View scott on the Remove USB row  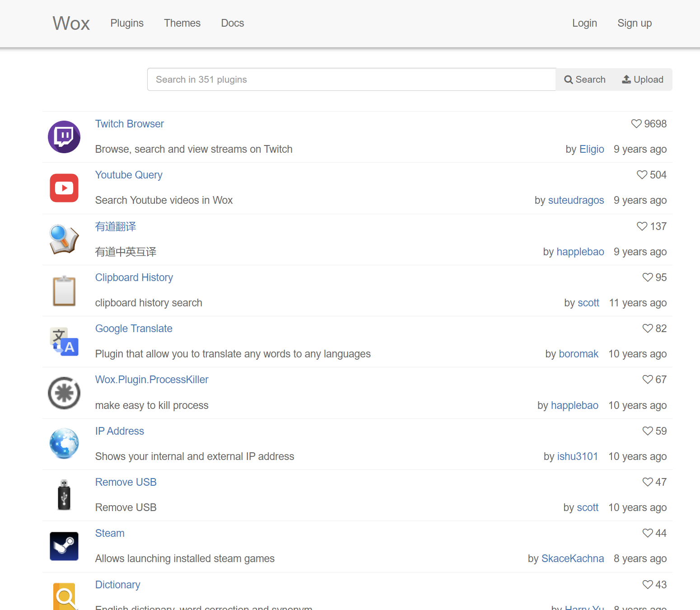588,507
